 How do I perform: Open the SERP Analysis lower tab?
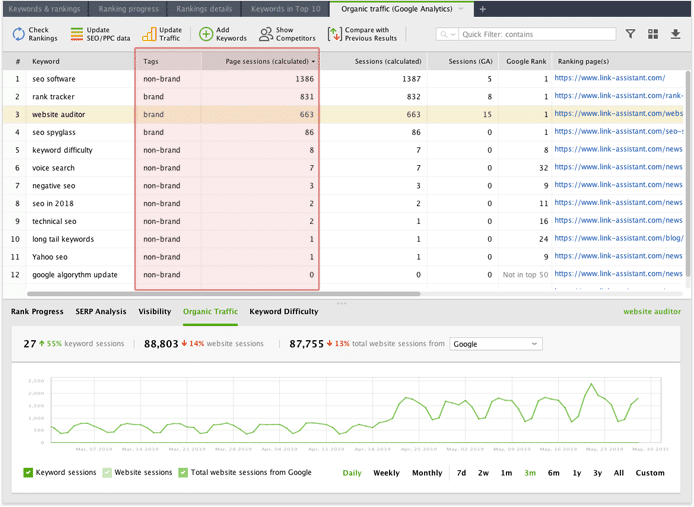coord(100,311)
